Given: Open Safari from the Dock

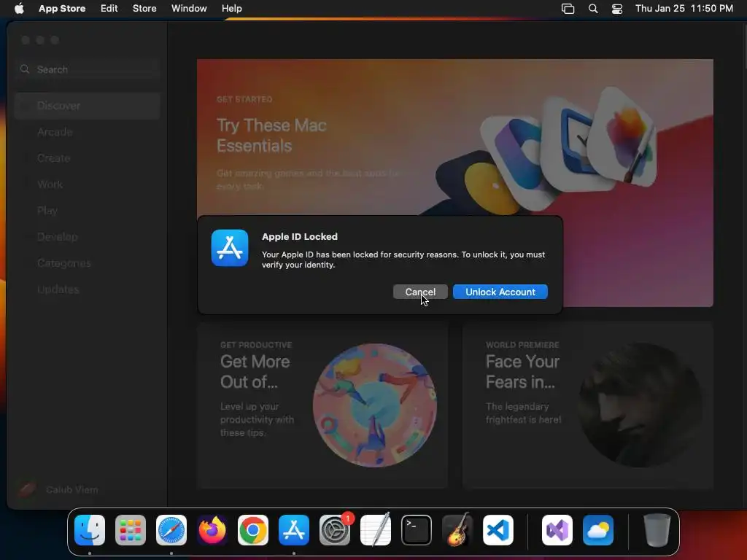Looking at the screenshot, I should [171, 530].
